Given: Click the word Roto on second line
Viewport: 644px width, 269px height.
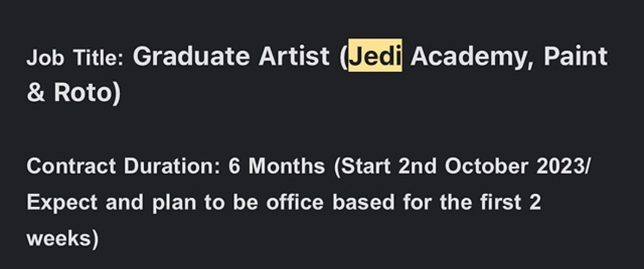Looking at the screenshot, I should pyautogui.click(x=83, y=92).
